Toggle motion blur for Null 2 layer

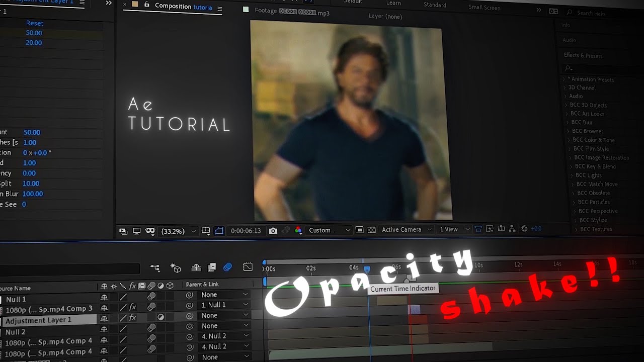[151, 329]
